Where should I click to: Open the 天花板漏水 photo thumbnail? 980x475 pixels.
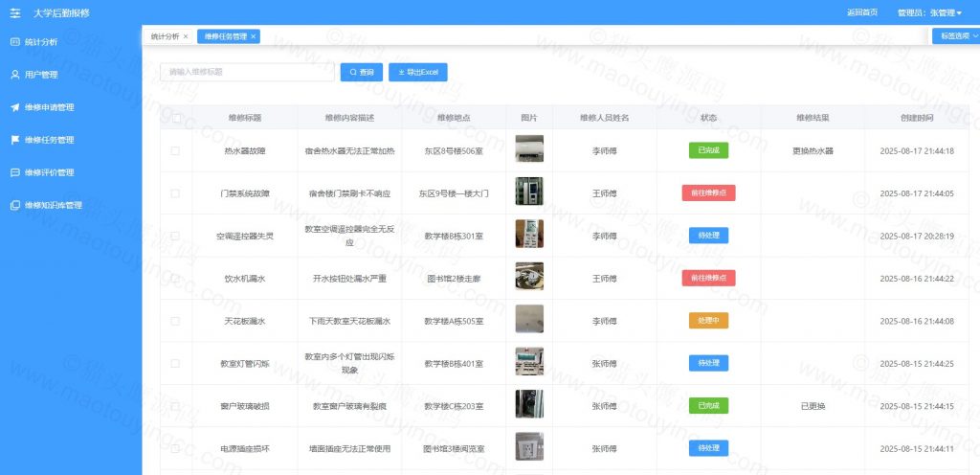coord(529,319)
